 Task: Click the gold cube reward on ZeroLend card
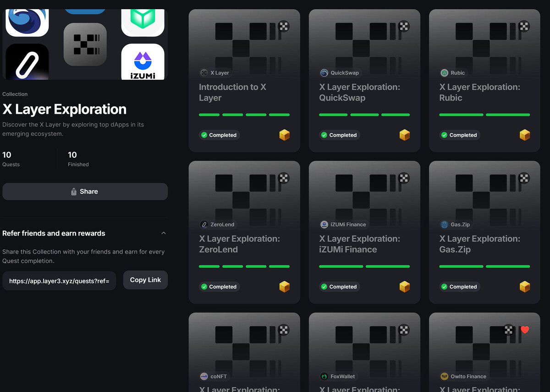point(285,287)
